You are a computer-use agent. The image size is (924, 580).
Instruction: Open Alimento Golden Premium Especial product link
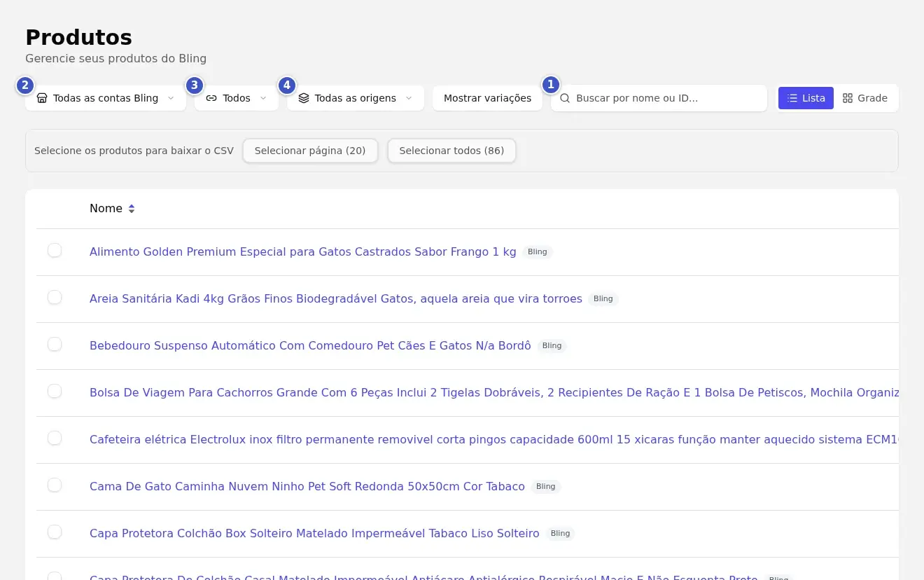click(303, 252)
